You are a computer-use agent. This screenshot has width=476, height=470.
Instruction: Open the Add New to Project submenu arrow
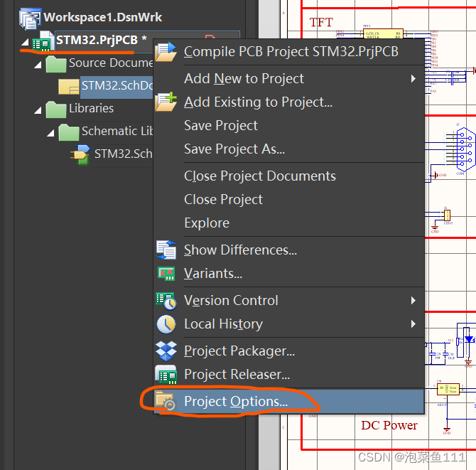[413, 79]
